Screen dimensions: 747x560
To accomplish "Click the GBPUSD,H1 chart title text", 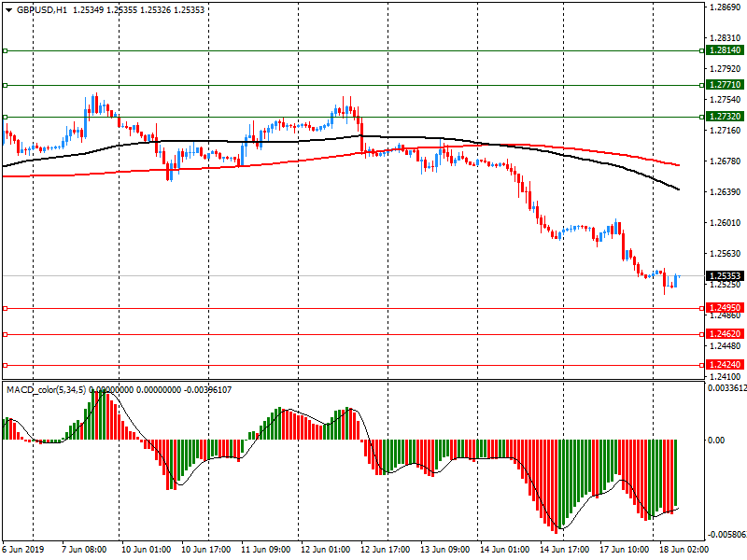I will 42,10.
